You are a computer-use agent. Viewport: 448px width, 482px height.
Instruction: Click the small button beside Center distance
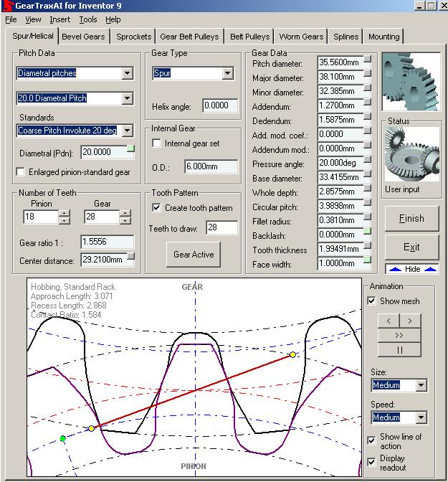coord(131,256)
